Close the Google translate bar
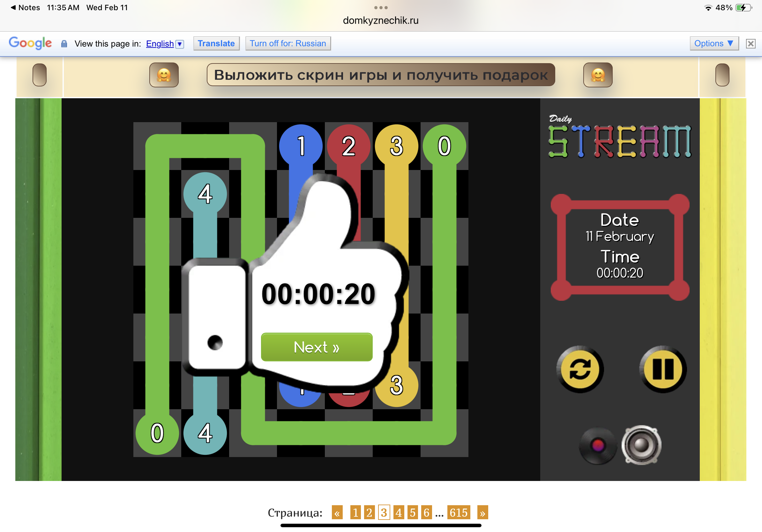This screenshot has height=532, width=762. point(750,43)
